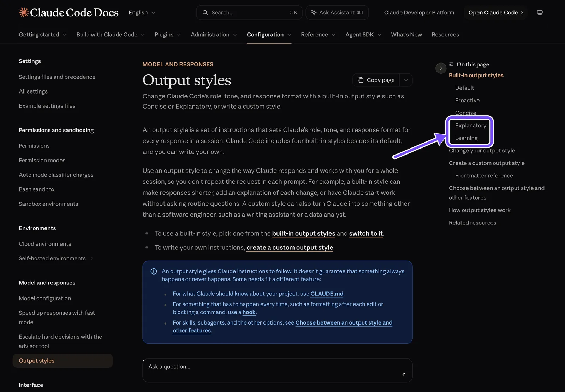Jump to Learning section
Screen dimensions: 565x392
coord(466,138)
